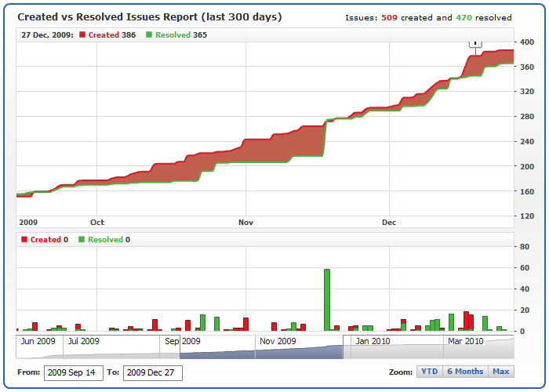Click the green Resolved legend swatch in top chart

[x=149, y=35]
